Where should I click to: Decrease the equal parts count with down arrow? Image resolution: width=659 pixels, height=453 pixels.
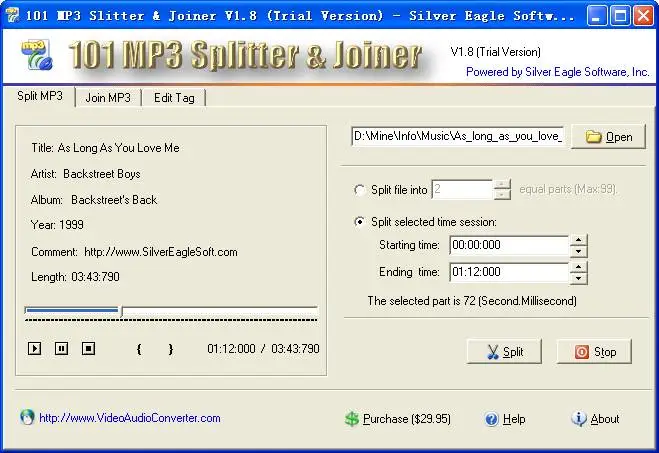click(502, 195)
